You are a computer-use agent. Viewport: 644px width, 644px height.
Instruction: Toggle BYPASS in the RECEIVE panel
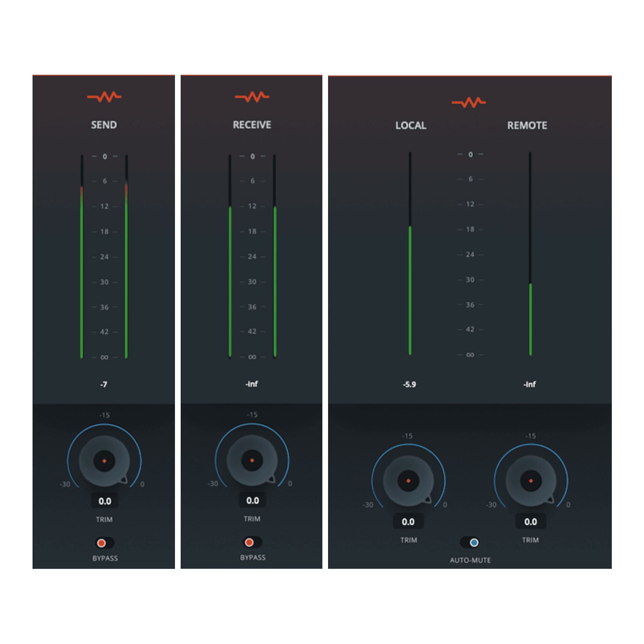point(252,543)
